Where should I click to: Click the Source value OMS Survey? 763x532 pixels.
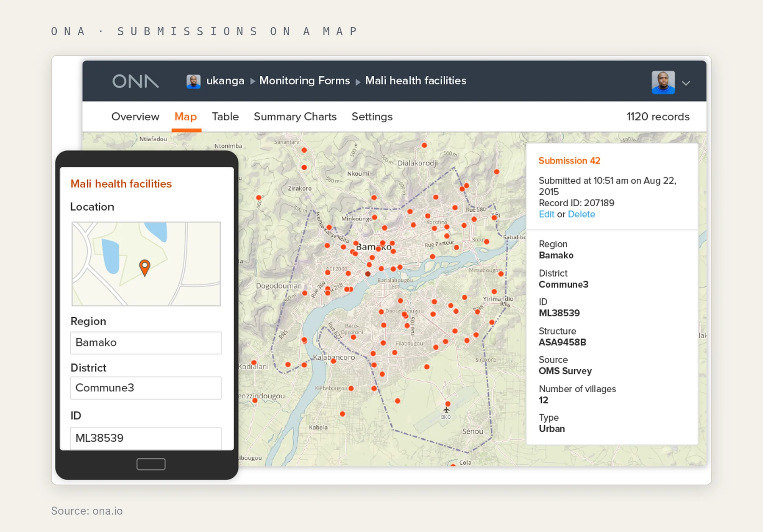[x=565, y=371]
